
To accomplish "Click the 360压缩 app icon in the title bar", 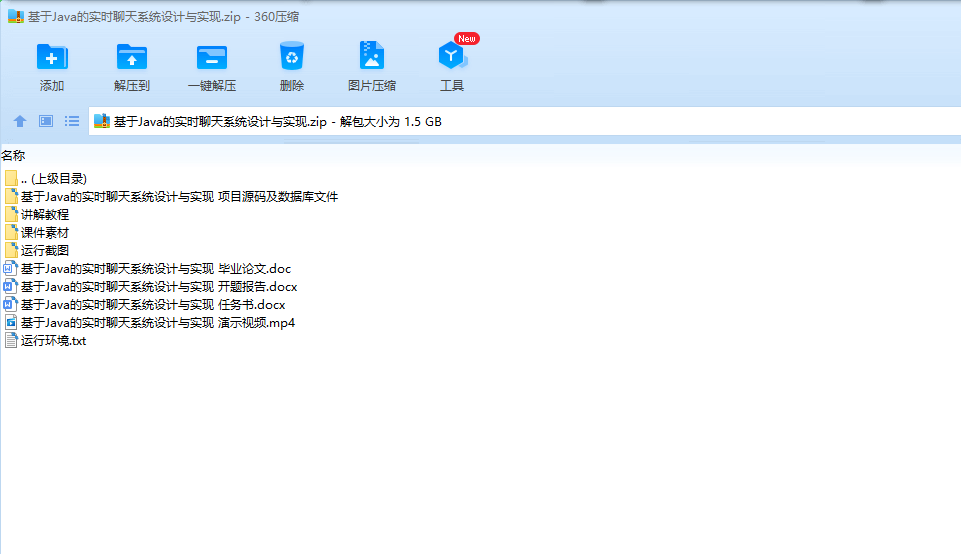I will click(x=15, y=17).
